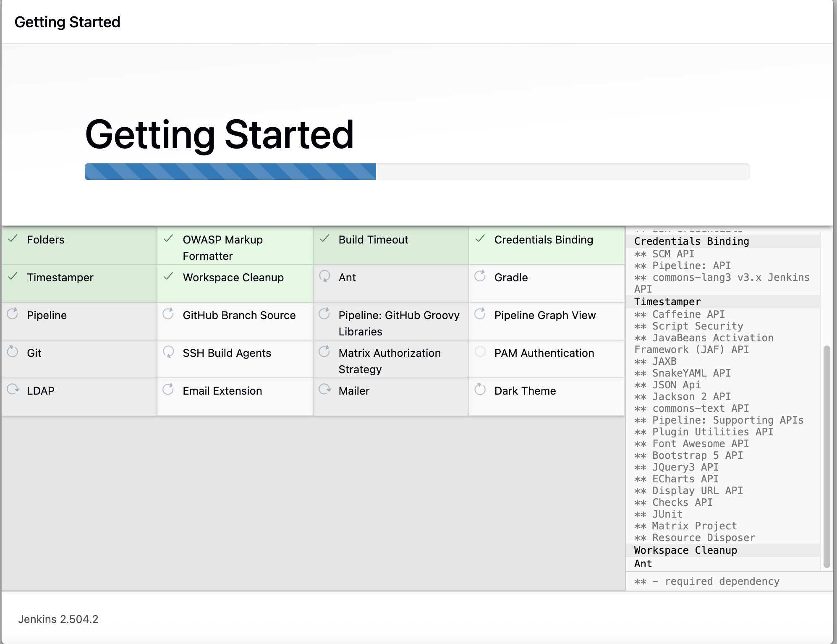Screen dimensions: 837x644
Task: Click the pending spinner icon beside Gradle
Action: (x=480, y=276)
